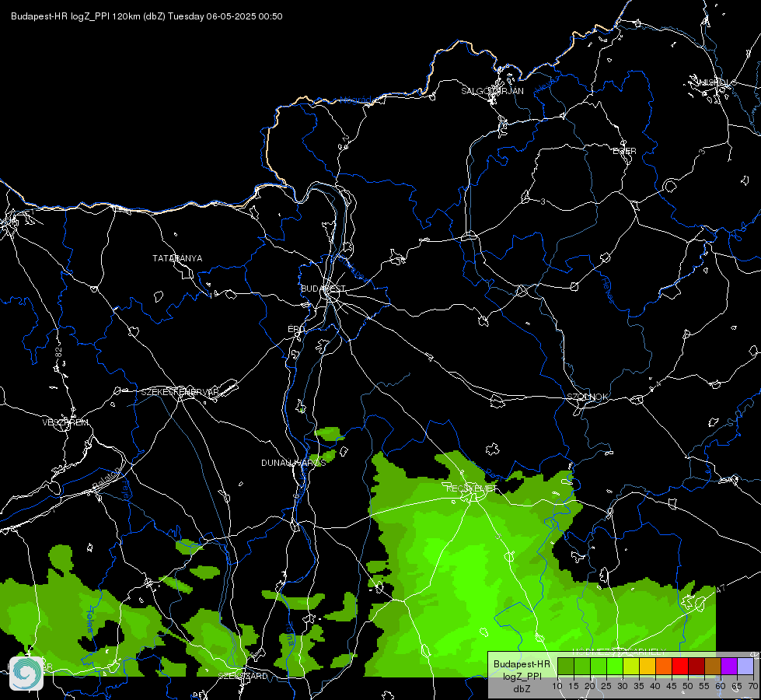This screenshot has width=761, height=700.
Task: Click the 45–50 dBZ bright red legend swatch
Action: point(680,667)
